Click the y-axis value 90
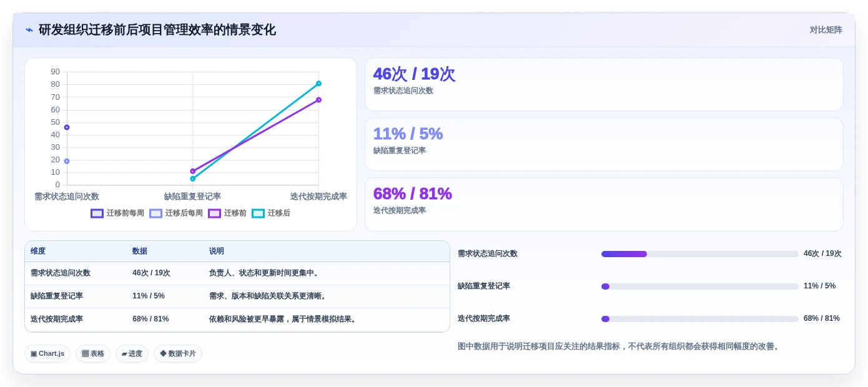This screenshot has width=868, height=387. point(56,72)
